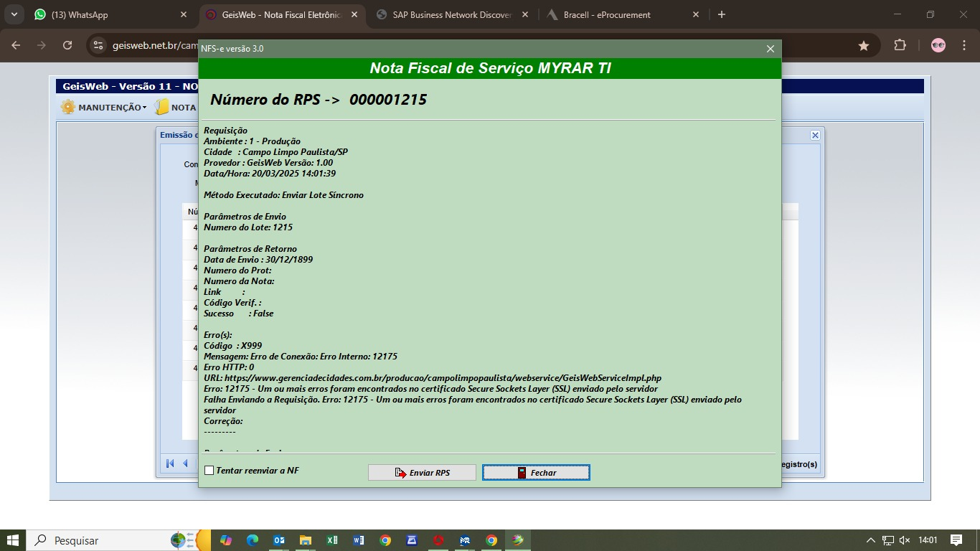Viewport: 980px width, 551px height.
Task: Switch to the SAP Business Network Discovery tab
Action: tap(452, 14)
